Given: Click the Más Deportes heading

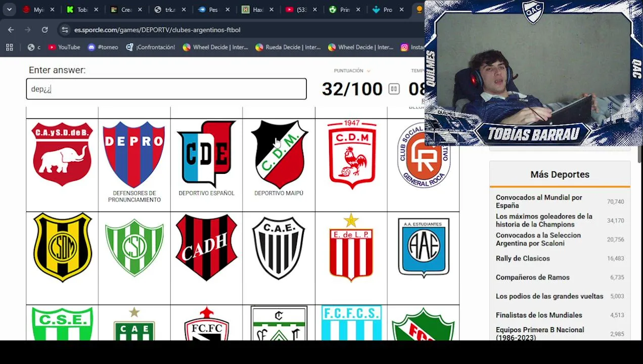Looking at the screenshot, I should [560, 174].
